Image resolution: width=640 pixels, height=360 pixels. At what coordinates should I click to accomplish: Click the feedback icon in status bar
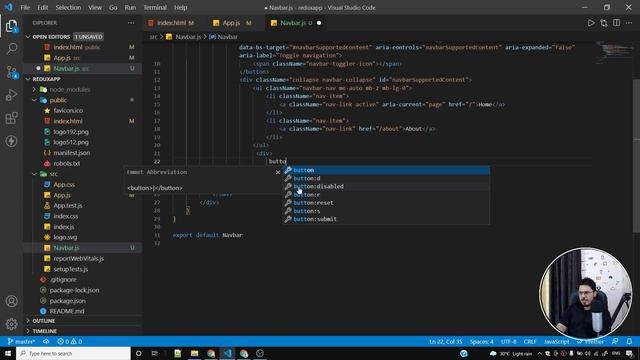coord(615,341)
